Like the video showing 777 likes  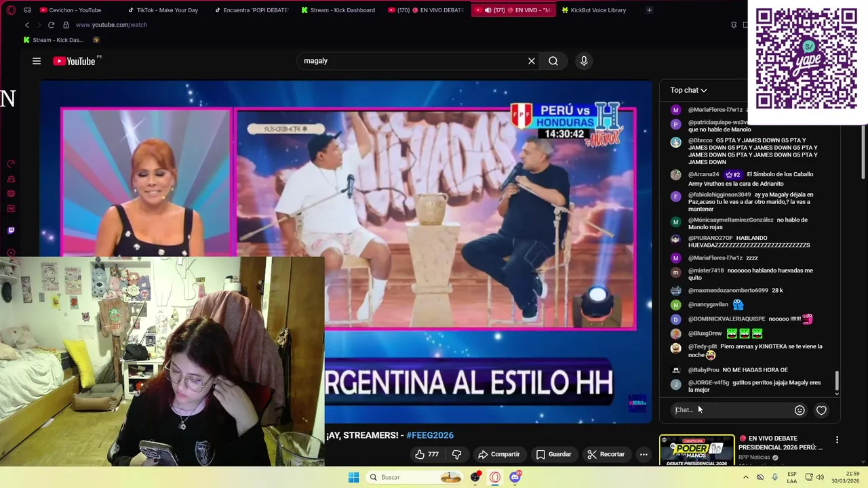pyautogui.click(x=427, y=454)
